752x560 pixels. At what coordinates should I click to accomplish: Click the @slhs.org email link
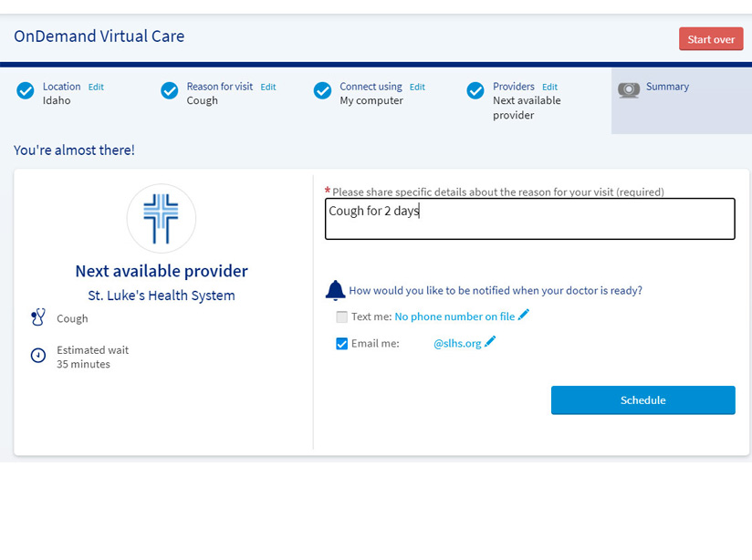457,343
